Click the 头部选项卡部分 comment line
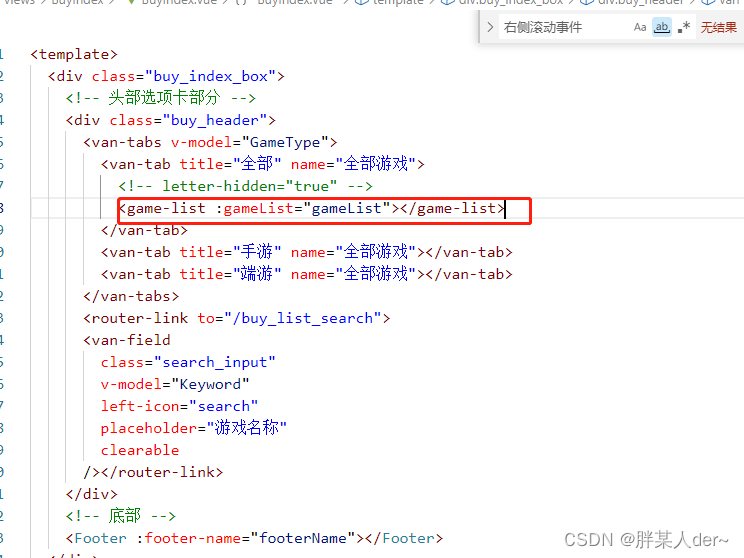 [161, 98]
